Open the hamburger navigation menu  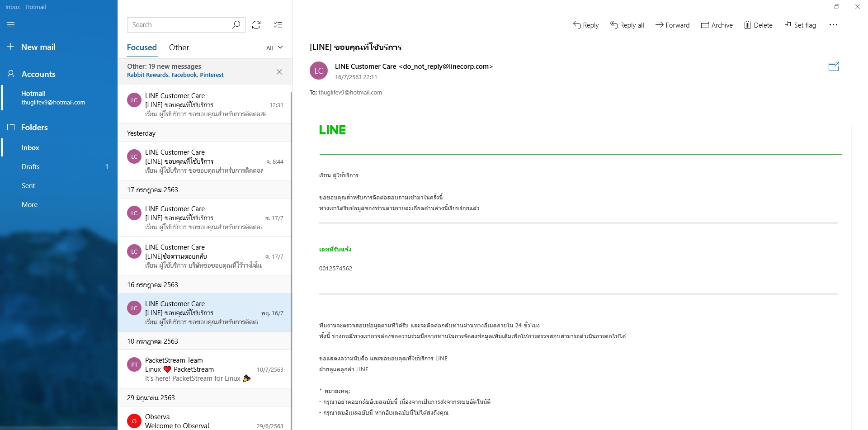[x=11, y=25]
